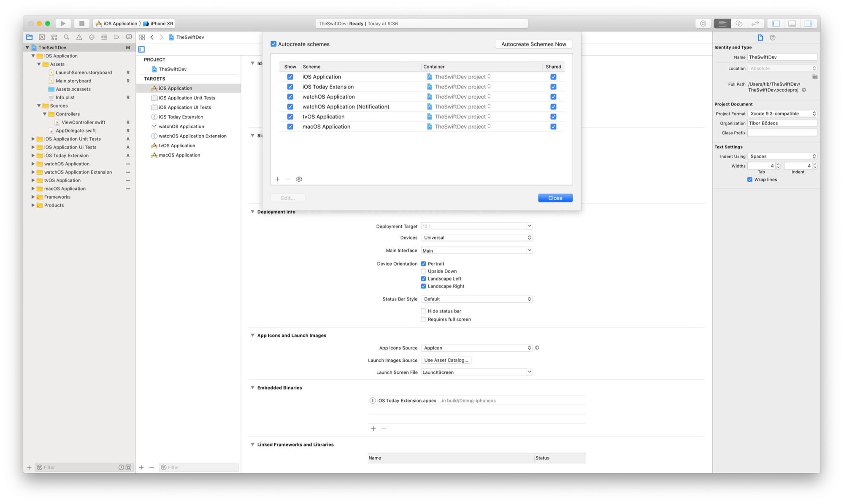Image resolution: width=844 pixels, height=504 pixels.
Task: Open the App Icons Source dropdown
Action: 476,348
